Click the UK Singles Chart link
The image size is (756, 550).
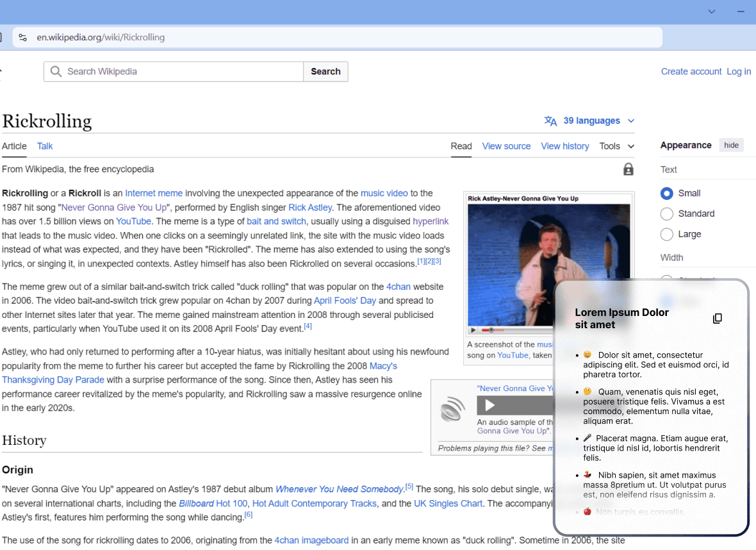[x=448, y=503]
